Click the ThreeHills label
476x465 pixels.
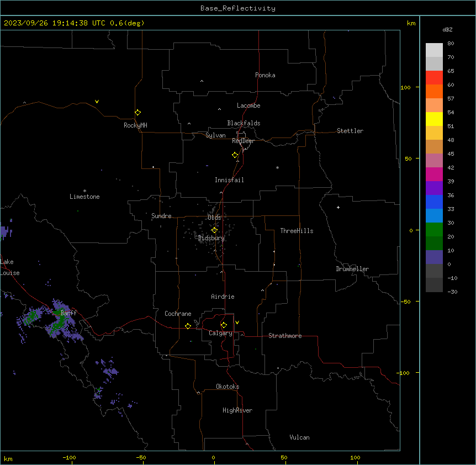click(x=297, y=231)
